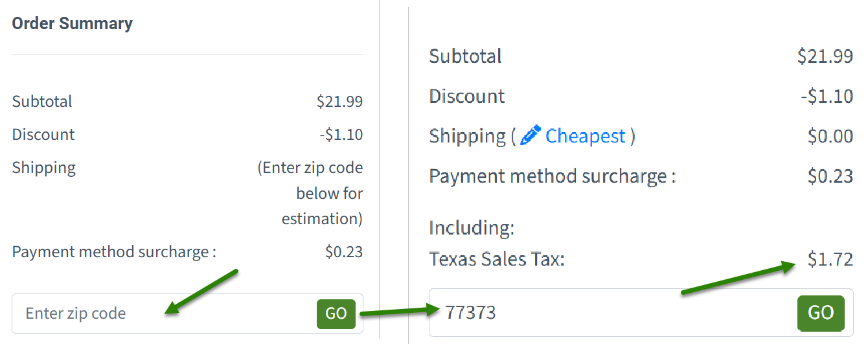The image size is (868, 344).
Task: Click the Discount label in left summary
Action: click(43, 135)
